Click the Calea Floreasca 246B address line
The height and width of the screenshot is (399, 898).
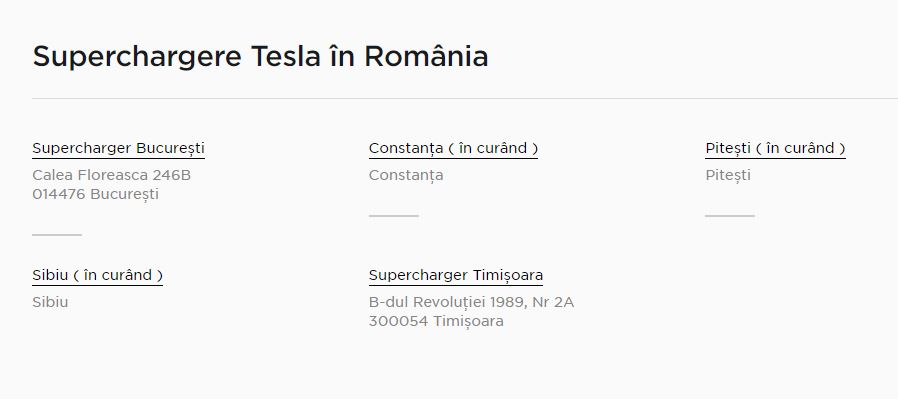pos(112,175)
